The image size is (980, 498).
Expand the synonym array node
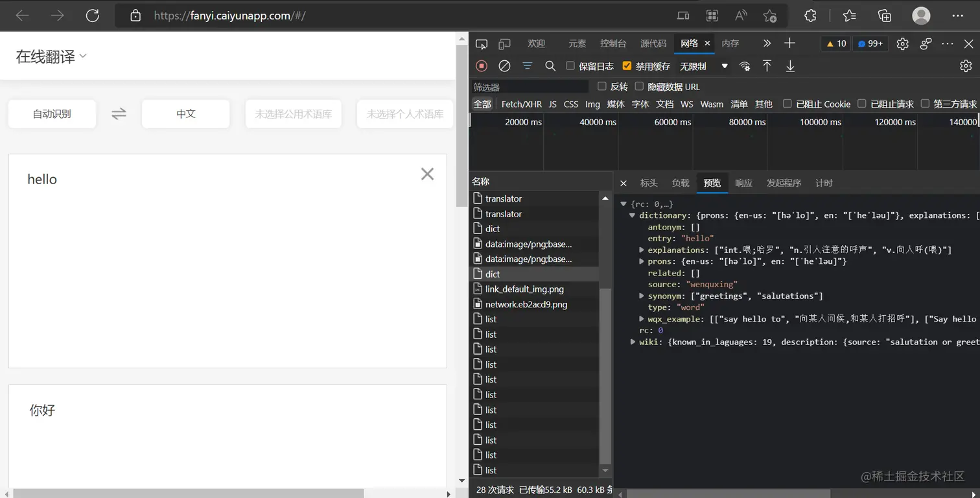pyautogui.click(x=642, y=296)
